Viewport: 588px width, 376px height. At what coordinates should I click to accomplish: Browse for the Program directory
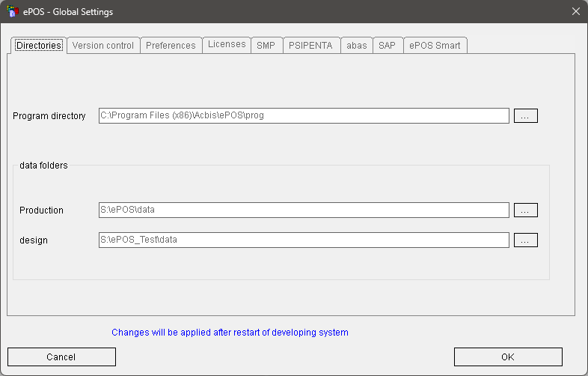click(525, 115)
